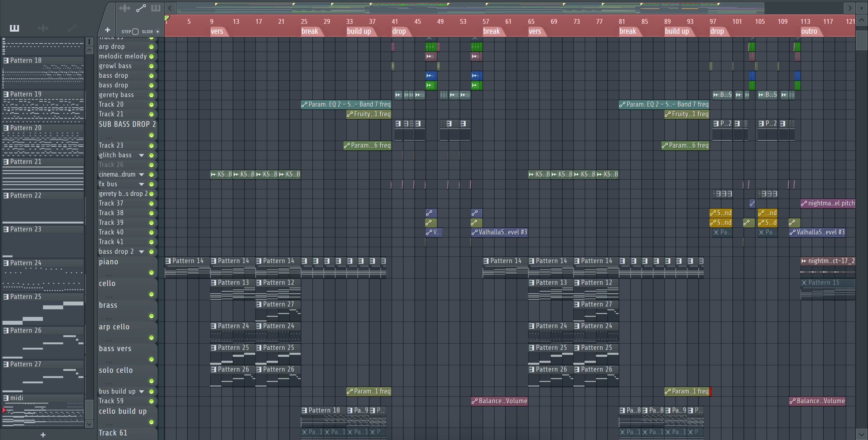The image size is (868, 440).
Task: Click picker scroll down arrow
Action: pyautogui.click(x=89, y=424)
